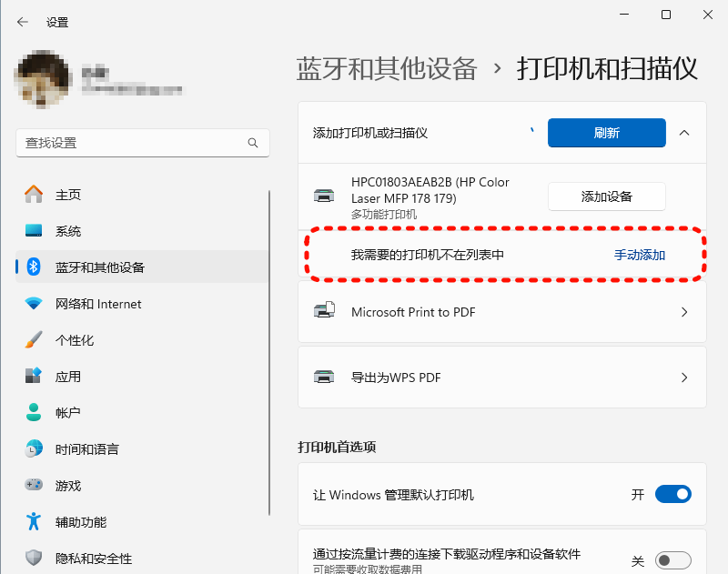Click the HP Color Laser printer icon
Image resolution: width=728 pixels, height=574 pixels.
(x=324, y=194)
